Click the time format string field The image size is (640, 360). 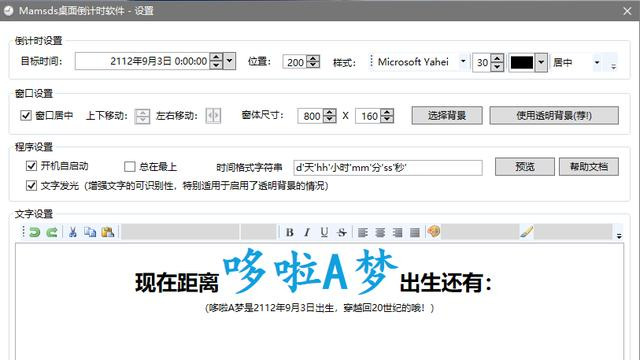(x=388, y=167)
